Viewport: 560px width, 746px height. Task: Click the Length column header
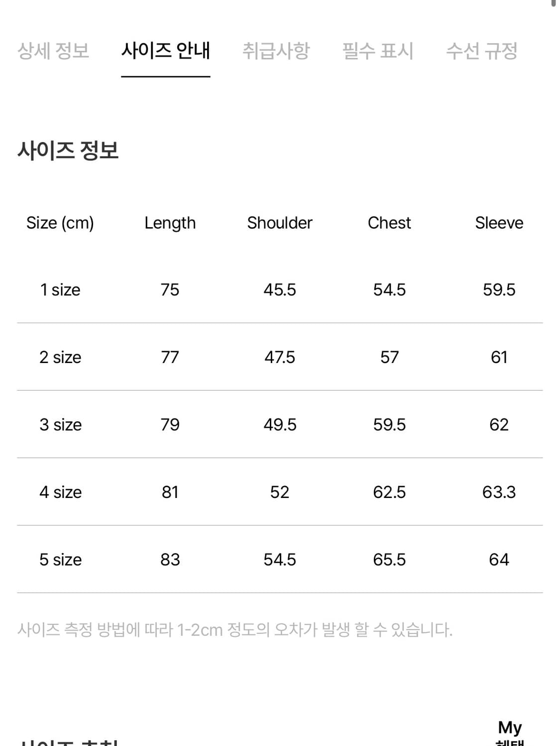(x=170, y=223)
